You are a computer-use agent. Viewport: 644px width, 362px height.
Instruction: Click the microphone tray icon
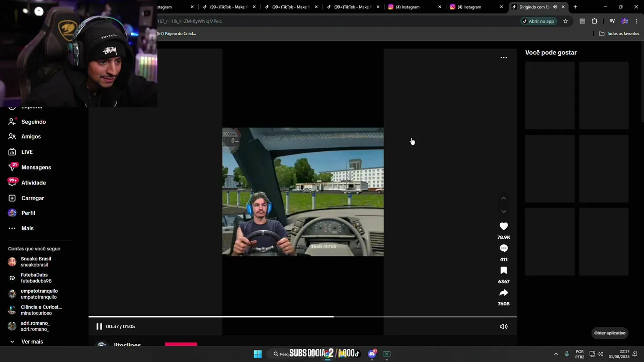click(x=567, y=354)
